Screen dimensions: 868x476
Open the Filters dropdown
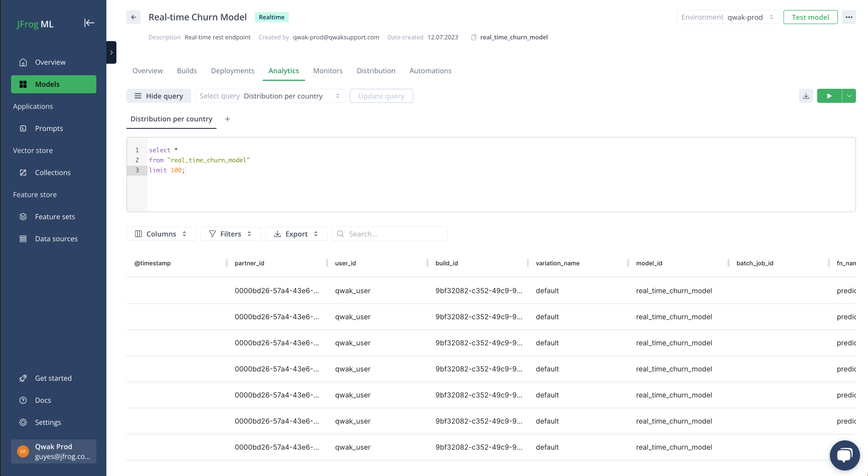coord(231,234)
